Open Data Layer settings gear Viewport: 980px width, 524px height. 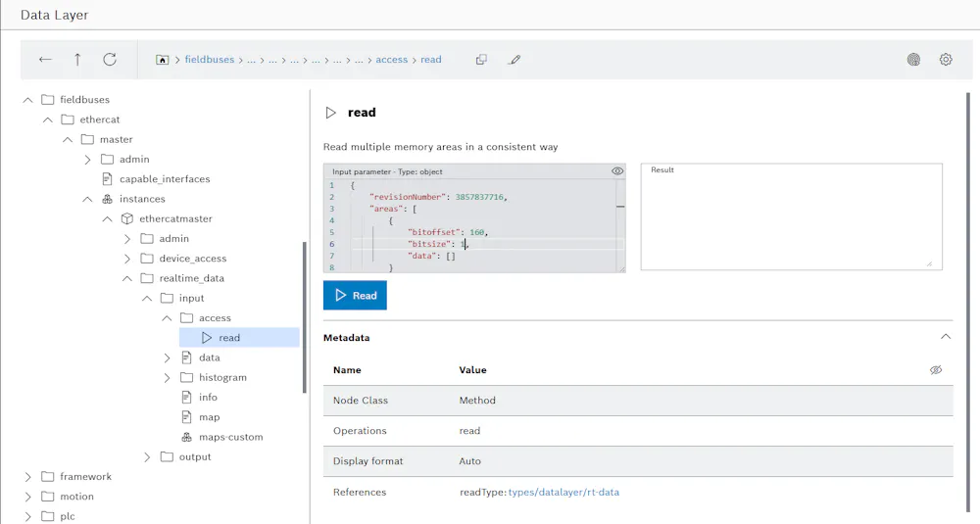tap(946, 60)
